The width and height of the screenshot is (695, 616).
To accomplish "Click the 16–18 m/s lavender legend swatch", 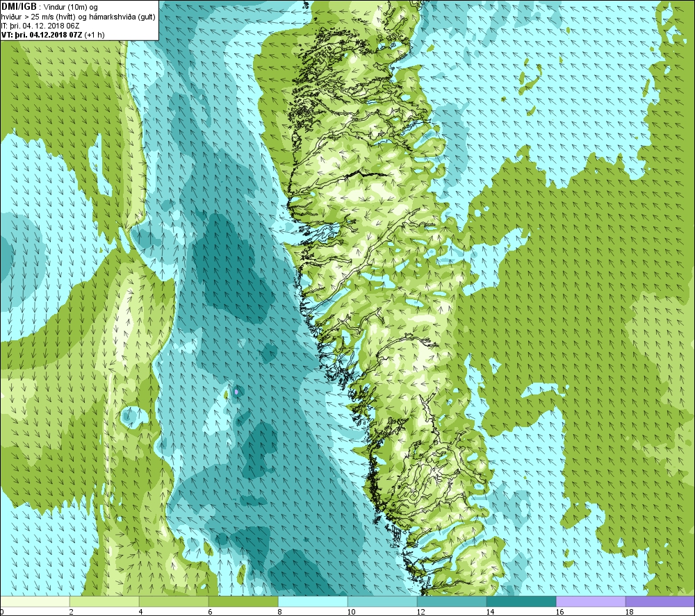I will [x=591, y=601].
